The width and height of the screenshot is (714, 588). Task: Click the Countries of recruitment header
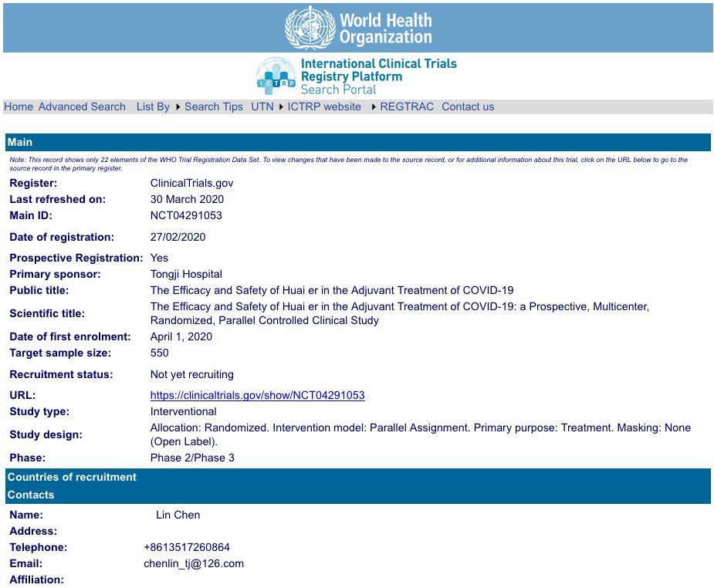tap(358, 477)
